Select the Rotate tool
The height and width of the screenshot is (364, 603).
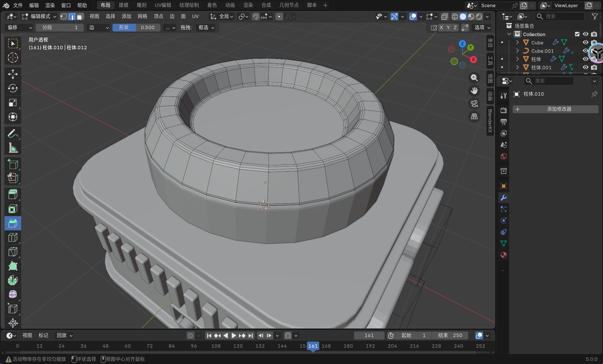pos(13,88)
